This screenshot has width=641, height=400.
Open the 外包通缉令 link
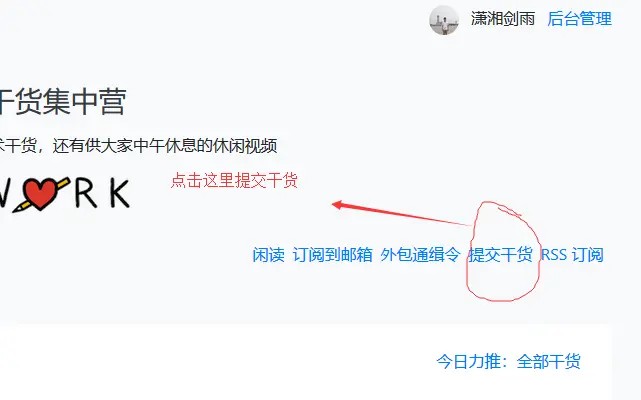(x=420, y=255)
